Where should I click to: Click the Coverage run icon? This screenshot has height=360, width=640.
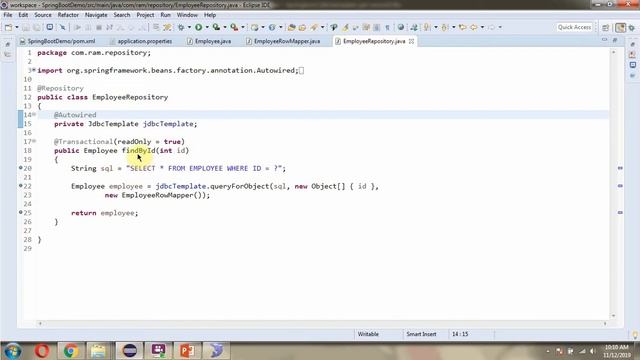pyautogui.click(x=216, y=27)
